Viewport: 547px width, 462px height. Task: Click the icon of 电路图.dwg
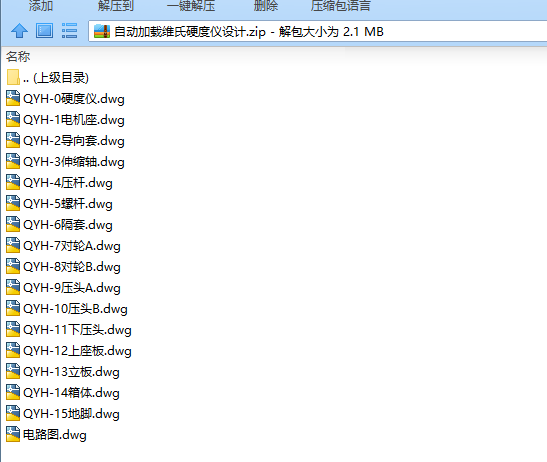[13, 434]
